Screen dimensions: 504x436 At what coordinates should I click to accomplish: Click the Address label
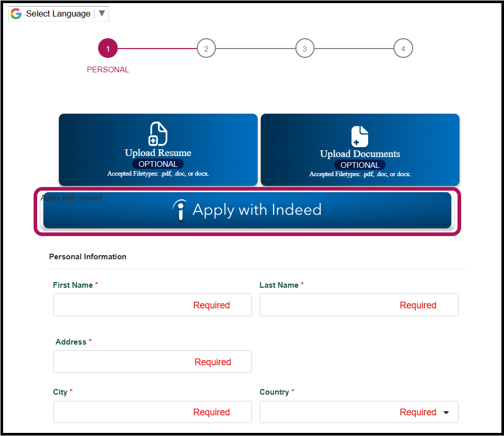[x=71, y=342]
